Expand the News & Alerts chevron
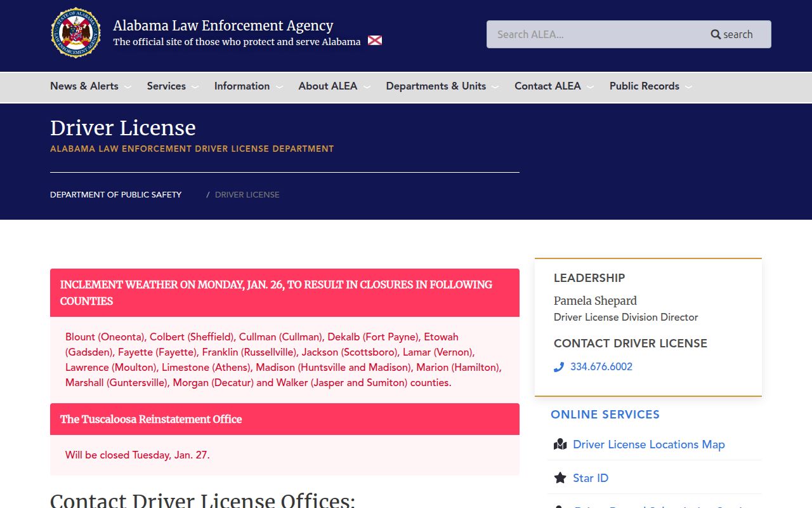The width and height of the screenshot is (812, 508). (128, 87)
